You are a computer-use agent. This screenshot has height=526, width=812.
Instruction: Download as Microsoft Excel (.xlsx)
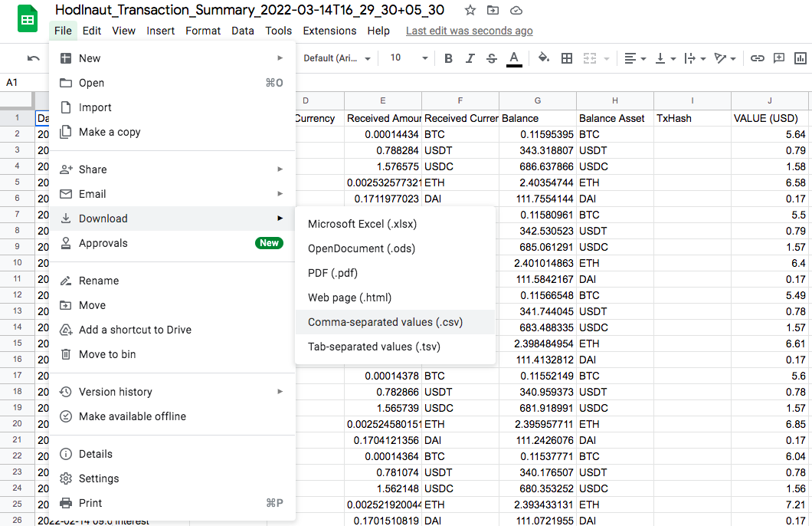[395, 224]
